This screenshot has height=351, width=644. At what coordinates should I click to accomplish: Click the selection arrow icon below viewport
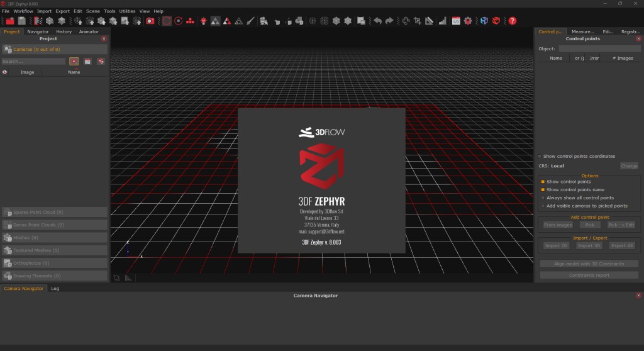pyautogui.click(x=116, y=278)
